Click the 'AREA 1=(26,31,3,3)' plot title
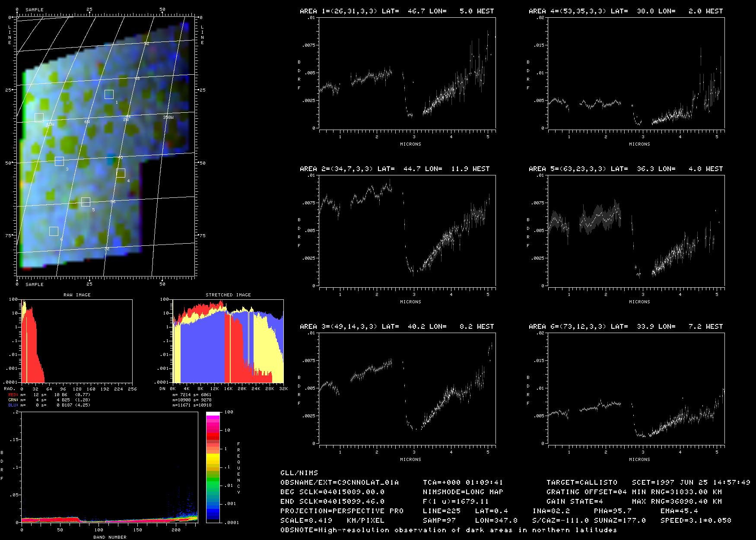This screenshot has width=756, height=540. click(x=339, y=11)
